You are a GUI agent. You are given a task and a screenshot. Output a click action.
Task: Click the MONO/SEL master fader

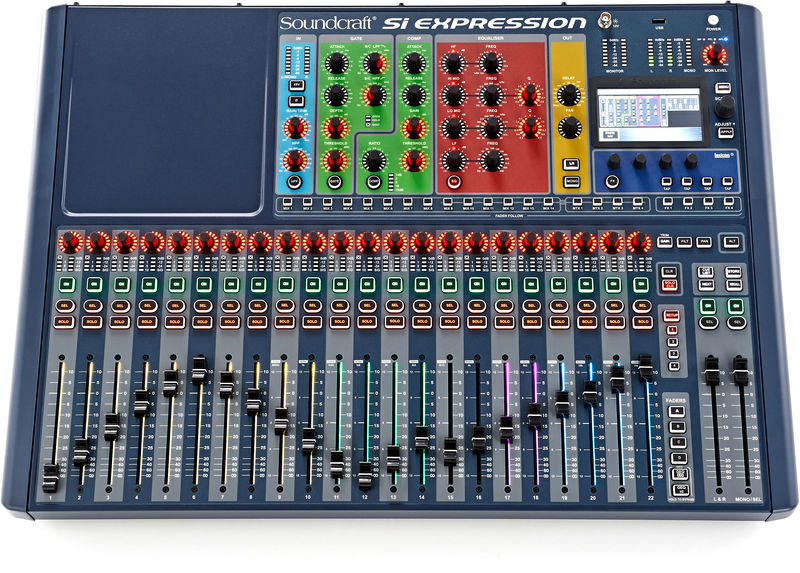pos(740,371)
